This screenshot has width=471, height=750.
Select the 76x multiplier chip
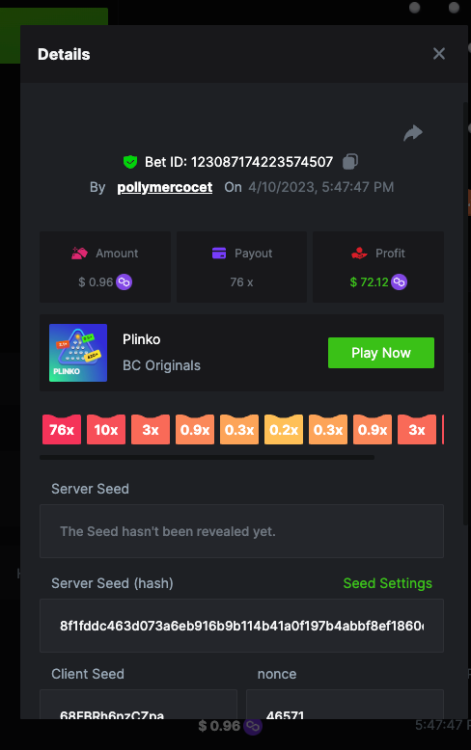[62, 429]
